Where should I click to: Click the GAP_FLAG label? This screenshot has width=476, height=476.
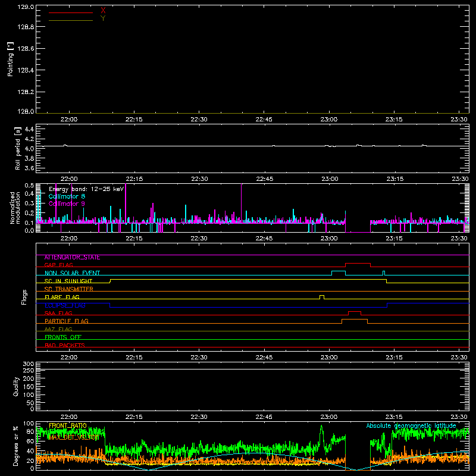pyautogui.click(x=59, y=265)
